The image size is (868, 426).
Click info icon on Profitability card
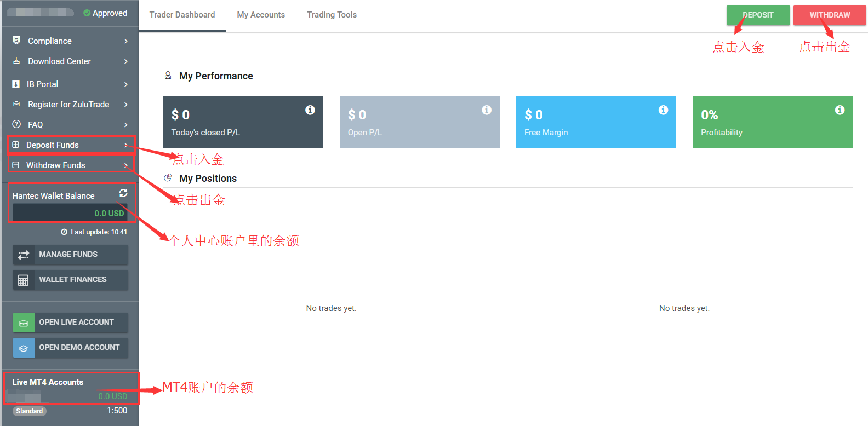tap(840, 110)
